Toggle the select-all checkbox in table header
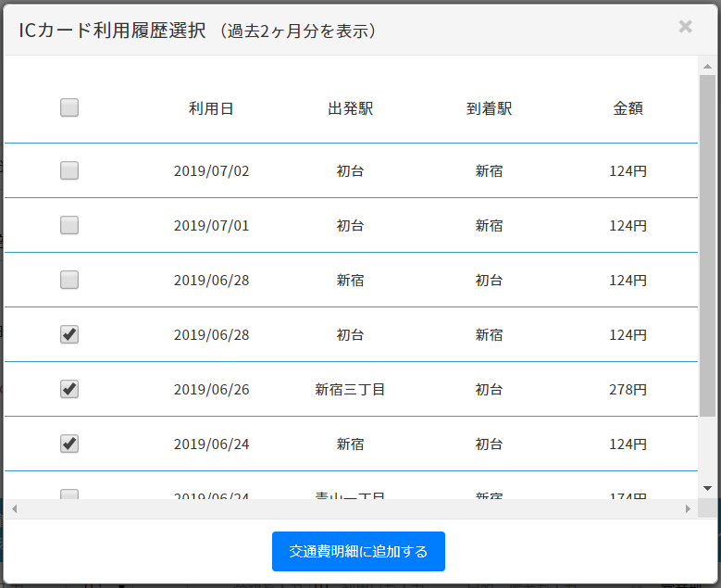This screenshot has width=721, height=588. [x=69, y=107]
